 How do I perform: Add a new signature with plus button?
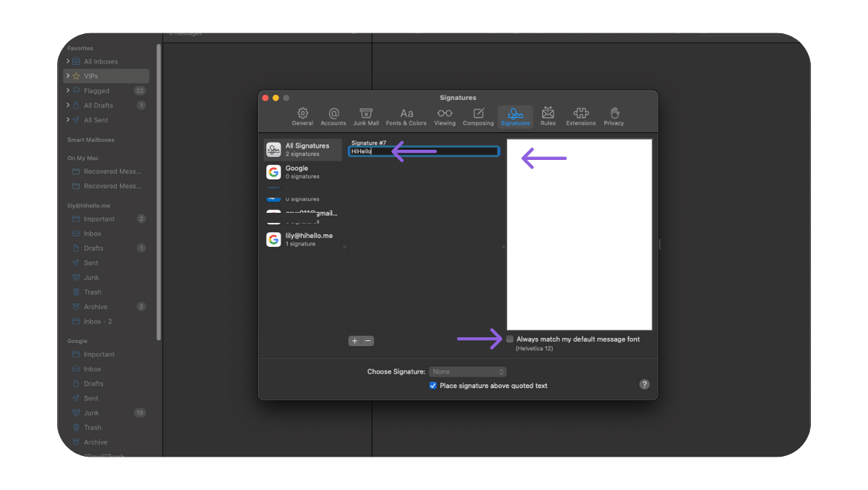click(354, 341)
